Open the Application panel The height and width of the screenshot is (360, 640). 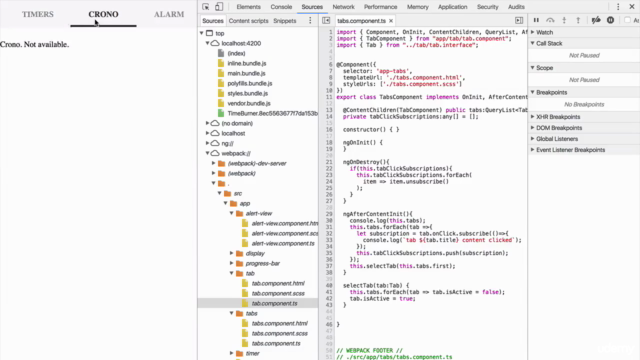tap(452, 7)
